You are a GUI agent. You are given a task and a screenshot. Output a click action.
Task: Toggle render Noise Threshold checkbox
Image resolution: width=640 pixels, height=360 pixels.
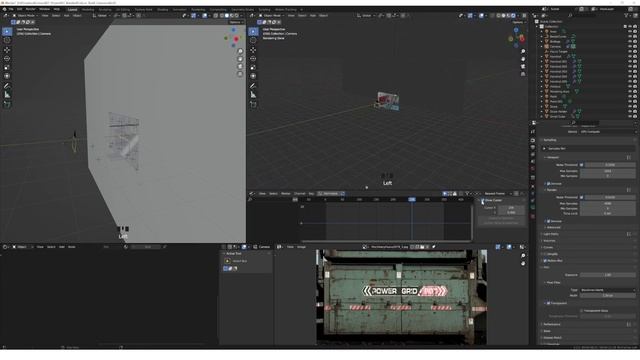coord(582,198)
